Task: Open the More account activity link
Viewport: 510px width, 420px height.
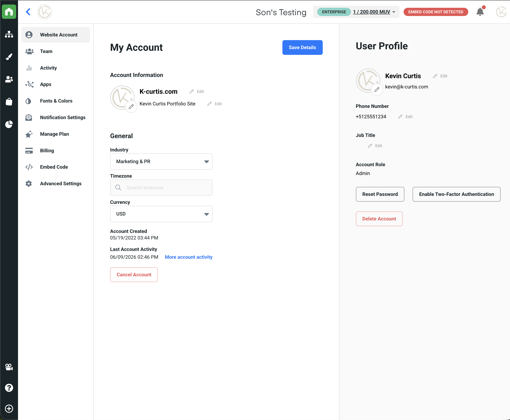Action: pyautogui.click(x=188, y=257)
